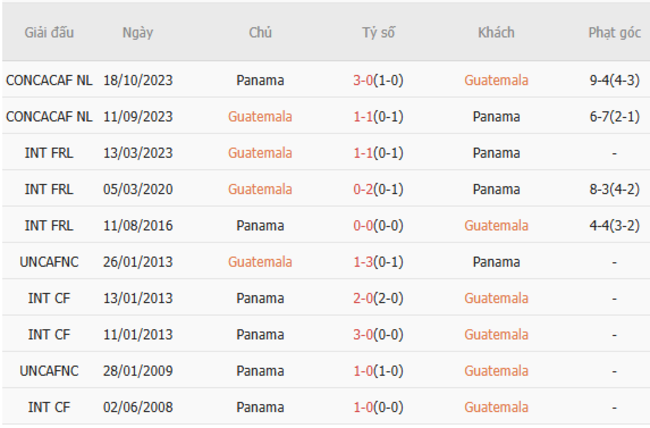The image size is (650, 428).
Task: Click the Phạt góc column header
Action: 614,32
